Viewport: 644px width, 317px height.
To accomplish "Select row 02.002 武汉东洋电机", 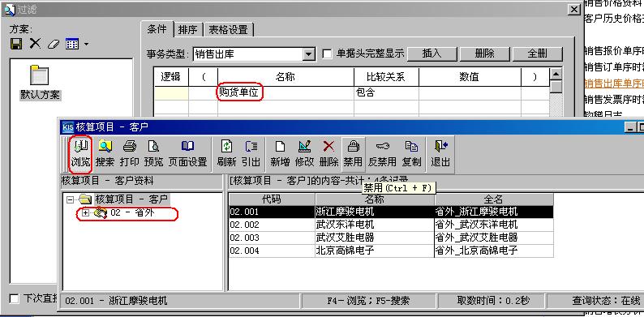I will 391,225.
